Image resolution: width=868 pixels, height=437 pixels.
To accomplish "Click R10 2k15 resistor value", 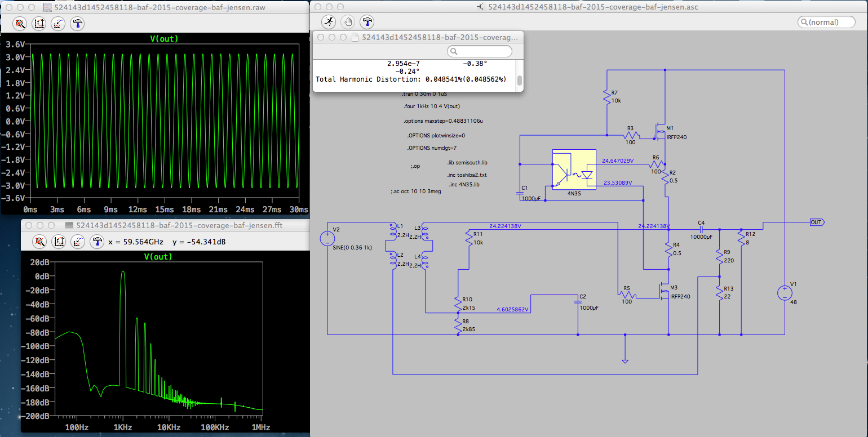I will coord(468,309).
